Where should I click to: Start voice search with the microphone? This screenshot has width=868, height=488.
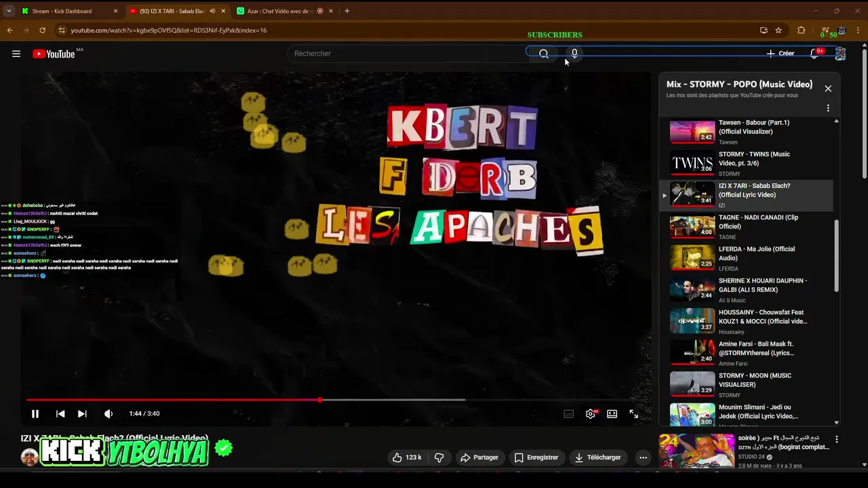574,54
